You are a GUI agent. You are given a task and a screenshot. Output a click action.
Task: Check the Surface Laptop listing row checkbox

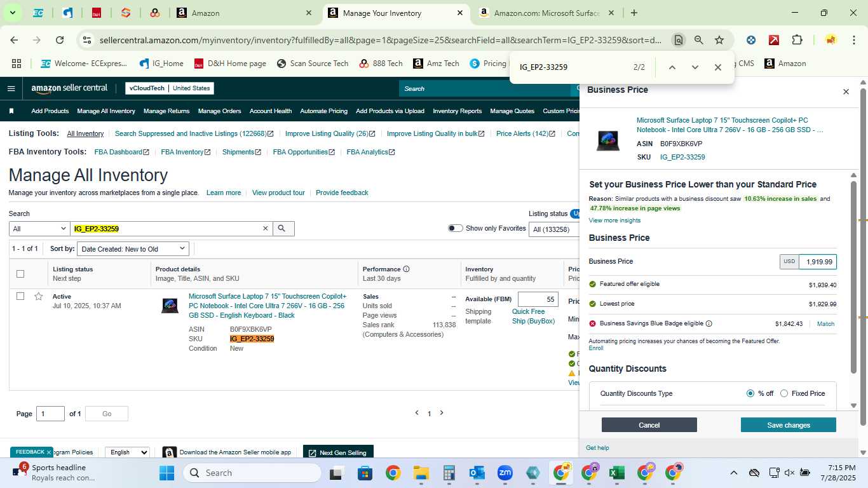pyautogui.click(x=20, y=296)
